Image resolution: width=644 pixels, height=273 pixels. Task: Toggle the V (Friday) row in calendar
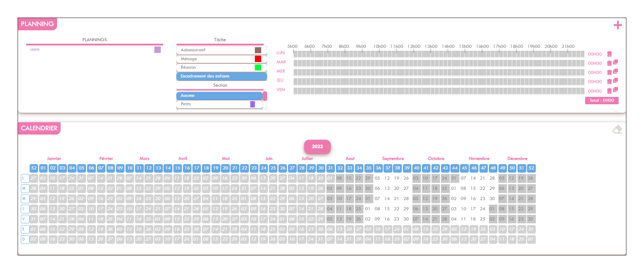[25, 219]
